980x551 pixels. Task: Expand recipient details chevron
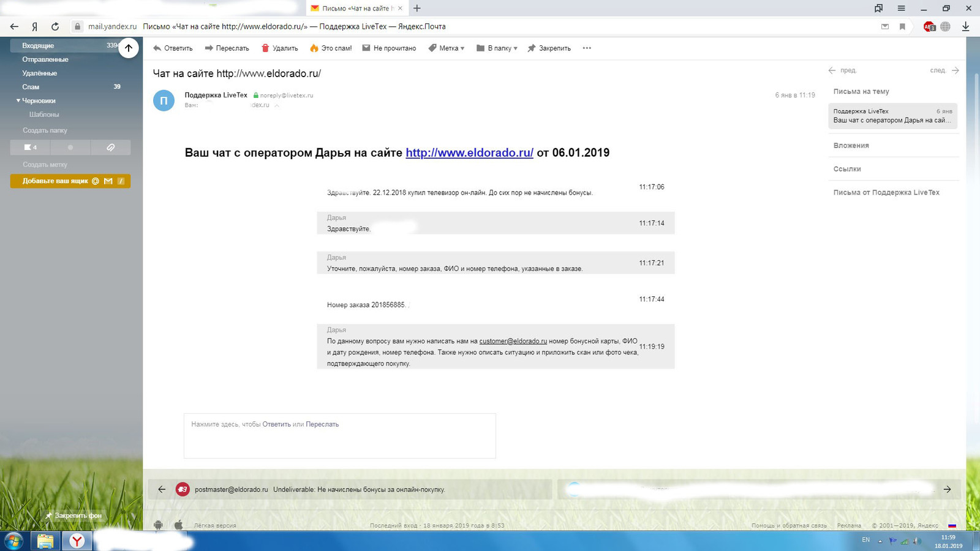[x=277, y=105]
